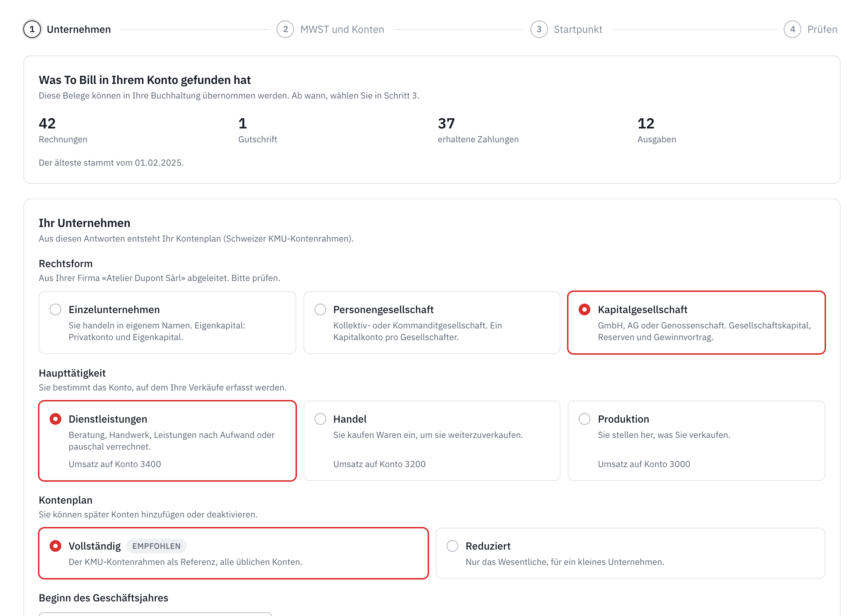This screenshot has width=864, height=616.
Task: Choose Produktion as Haupttätigkeit
Action: pos(697,441)
